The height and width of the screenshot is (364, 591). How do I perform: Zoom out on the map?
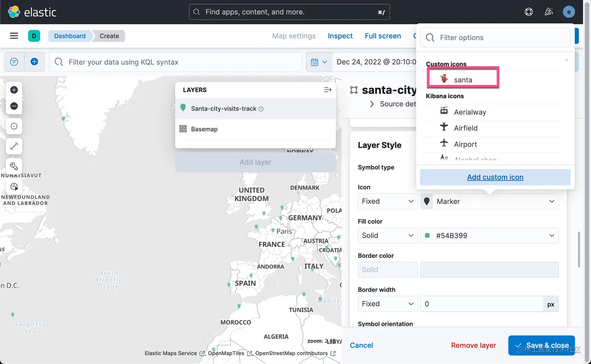[x=14, y=106]
